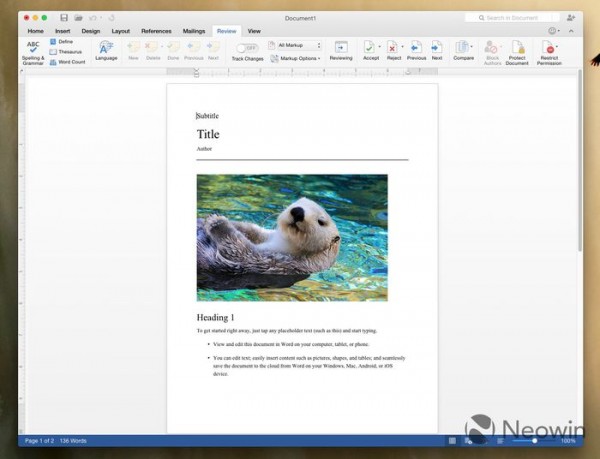Click the Search in Document field
Screen dimensions: 600x459
tap(512, 18)
